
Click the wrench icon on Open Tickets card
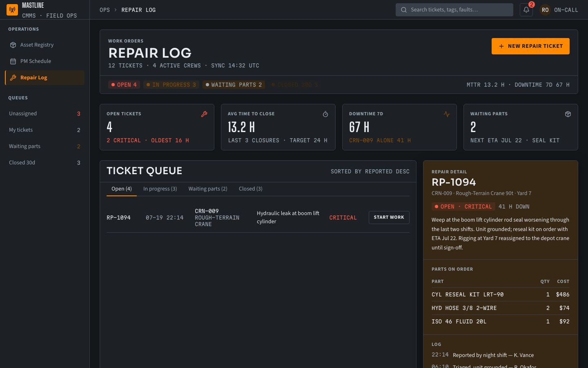click(x=204, y=114)
